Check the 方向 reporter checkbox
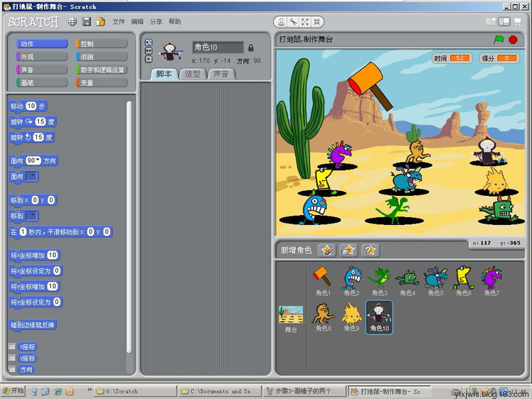The height and width of the screenshot is (399, 532). pyautogui.click(x=12, y=368)
